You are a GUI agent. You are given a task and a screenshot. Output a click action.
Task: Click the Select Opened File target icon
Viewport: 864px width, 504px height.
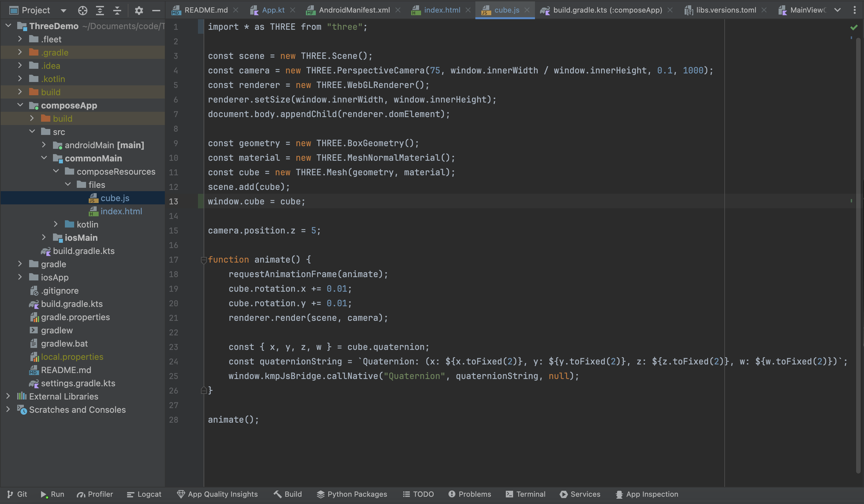[x=83, y=11]
